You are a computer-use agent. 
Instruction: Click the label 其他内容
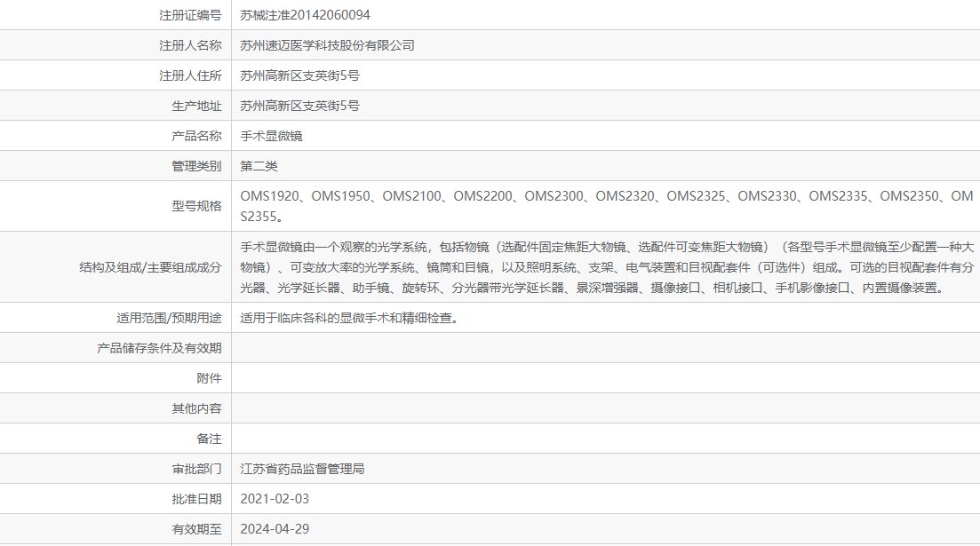pos(196,408)
